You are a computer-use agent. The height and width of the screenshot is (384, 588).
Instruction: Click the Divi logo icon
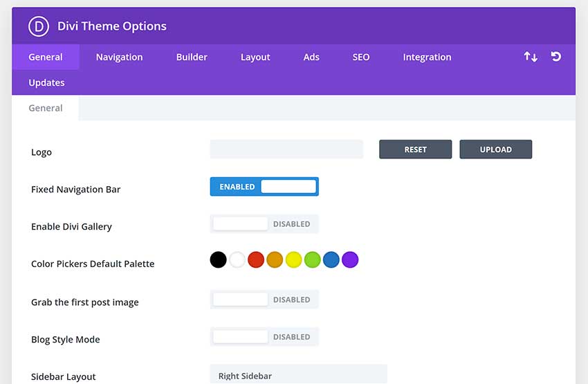click(38, 26)
